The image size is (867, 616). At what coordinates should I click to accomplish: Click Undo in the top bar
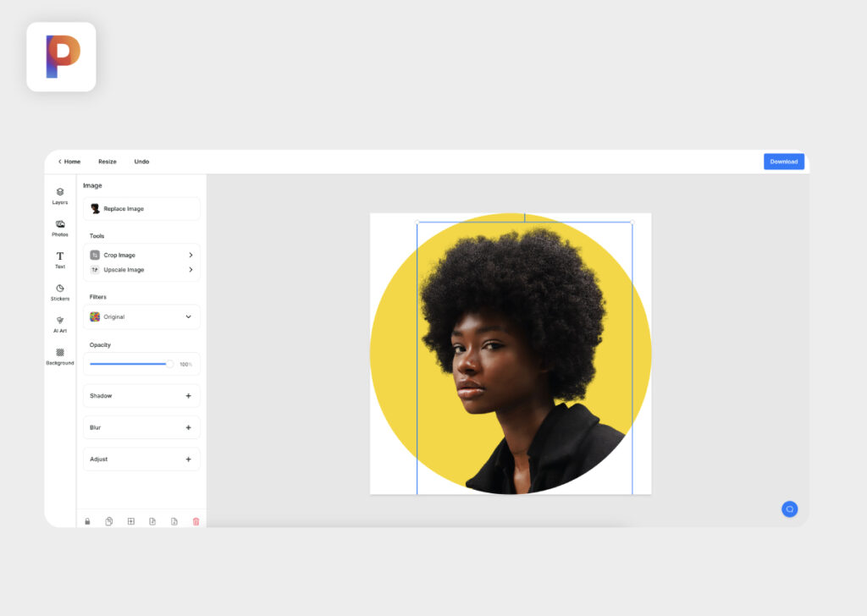(x=141, y=161)
